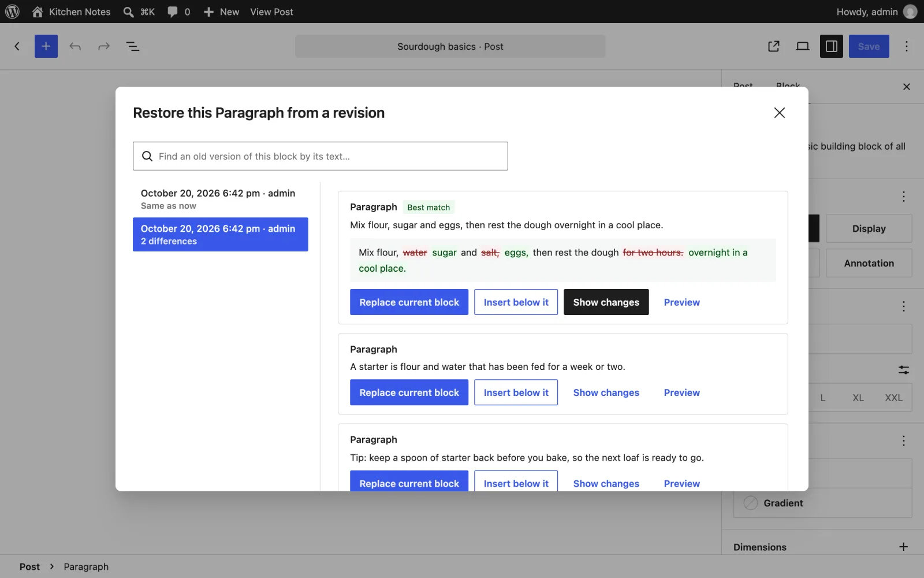Go back with the editor back arrow

(x=17, y=46)
